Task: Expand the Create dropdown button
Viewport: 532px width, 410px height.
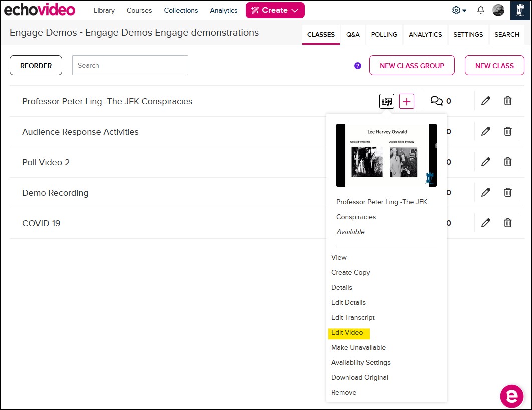Action: (x=275, y=10)
